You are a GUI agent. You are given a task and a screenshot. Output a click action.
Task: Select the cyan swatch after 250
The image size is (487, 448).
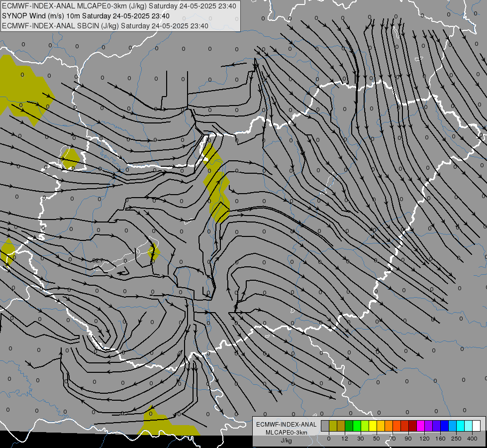460,426
